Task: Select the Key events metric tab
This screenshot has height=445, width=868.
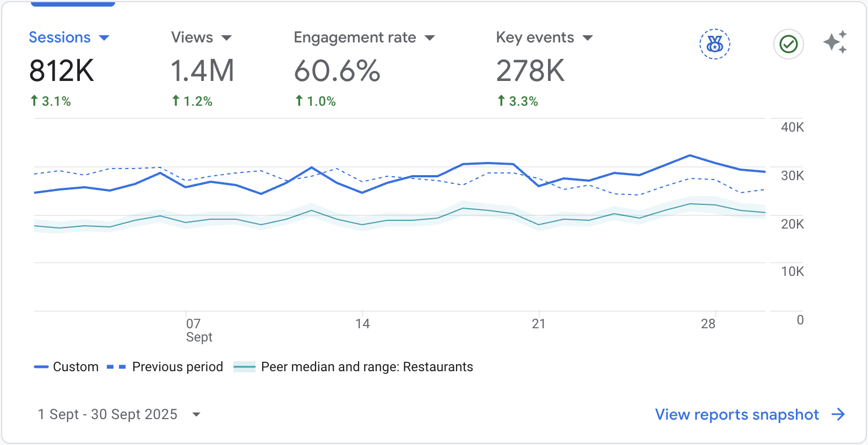Action: [535, 37]
